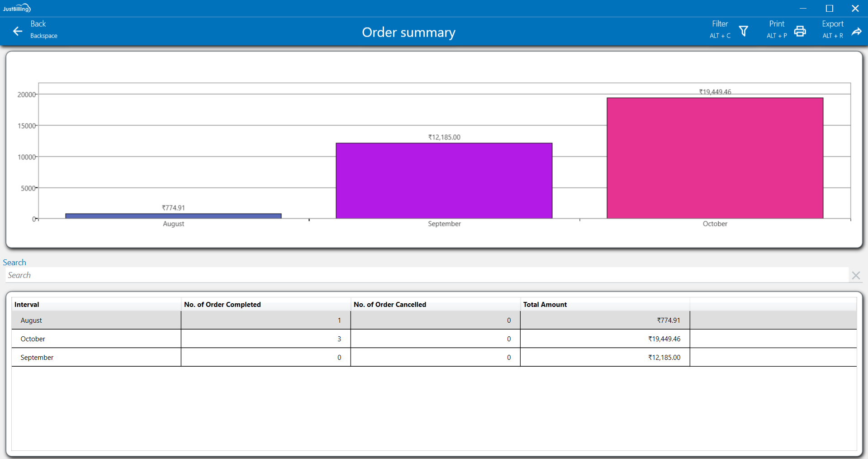Clear search with the X icon
Screen dimensions: 868x459
tap(855, 275)
